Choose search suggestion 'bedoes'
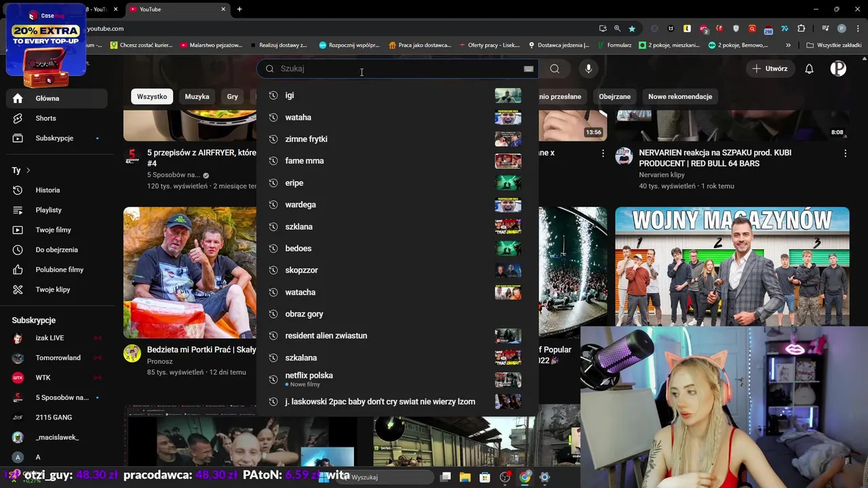The height and width of the screenshot is (488, 868). (397, 248)
